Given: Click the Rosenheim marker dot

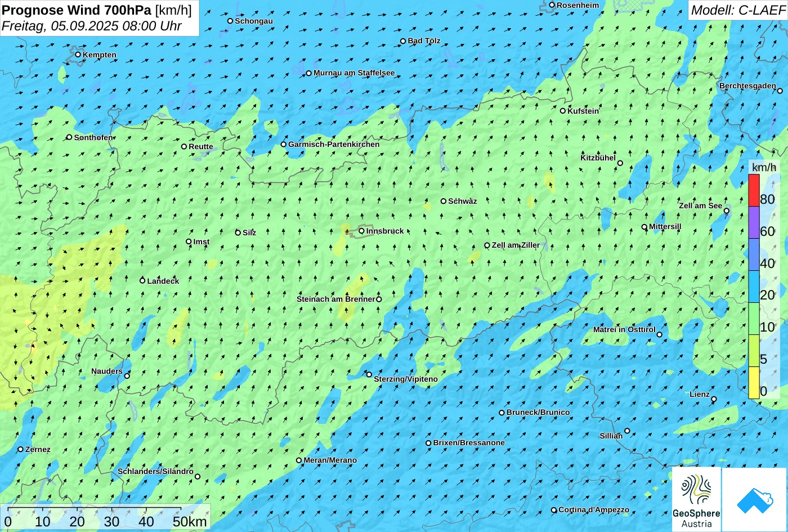Looking at the screenshot, I should [552, 5].
